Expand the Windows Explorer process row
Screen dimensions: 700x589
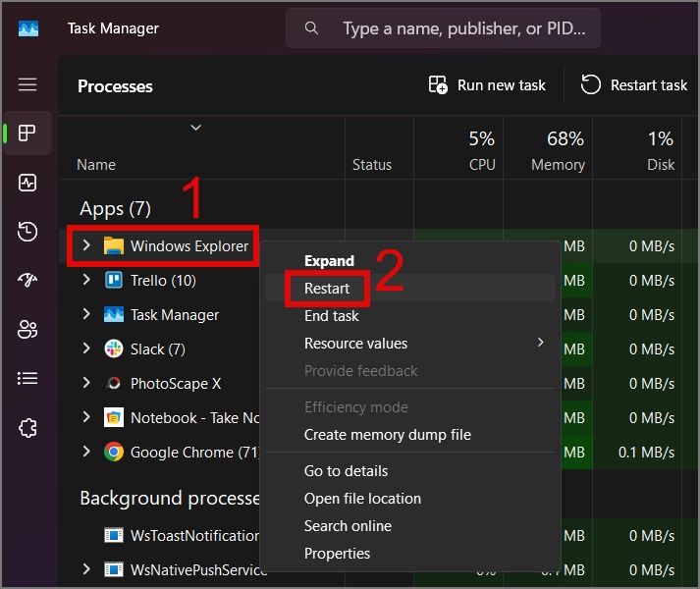coord(86,244)
